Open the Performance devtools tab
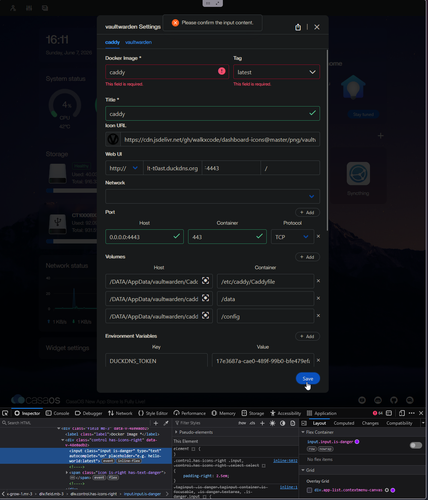This screenshot has width=428, height=500. [189, 413]
